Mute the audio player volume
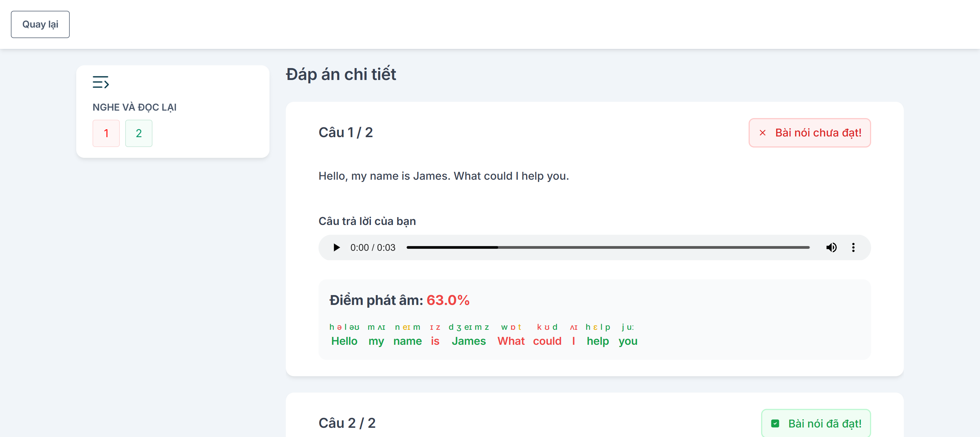Viewport: 980px width, 437px height. [831, 247]
